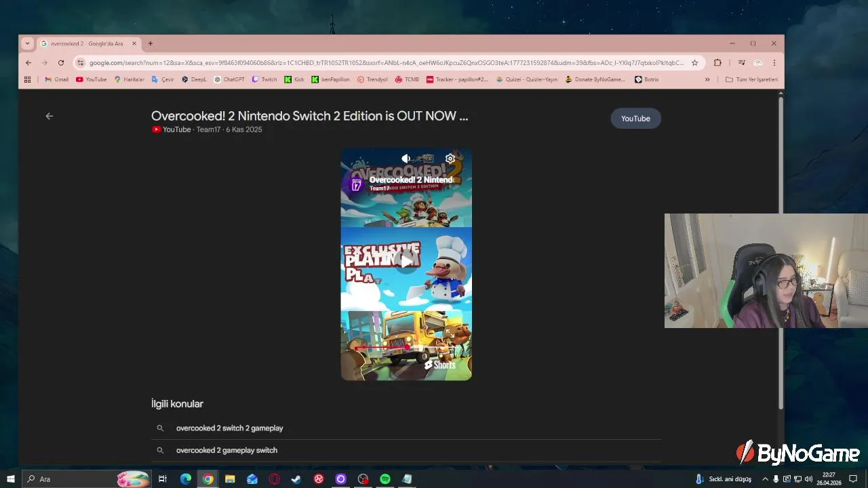This screenshot has height=488, width=868.
Task: Open Chrome from the taskbar
Action: click(208, 479)
